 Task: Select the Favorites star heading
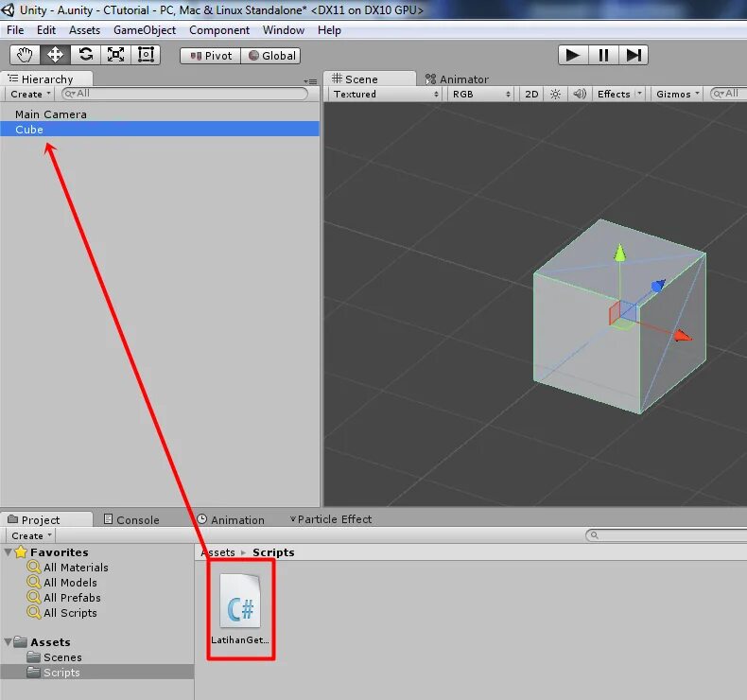(x=52, y=552)
